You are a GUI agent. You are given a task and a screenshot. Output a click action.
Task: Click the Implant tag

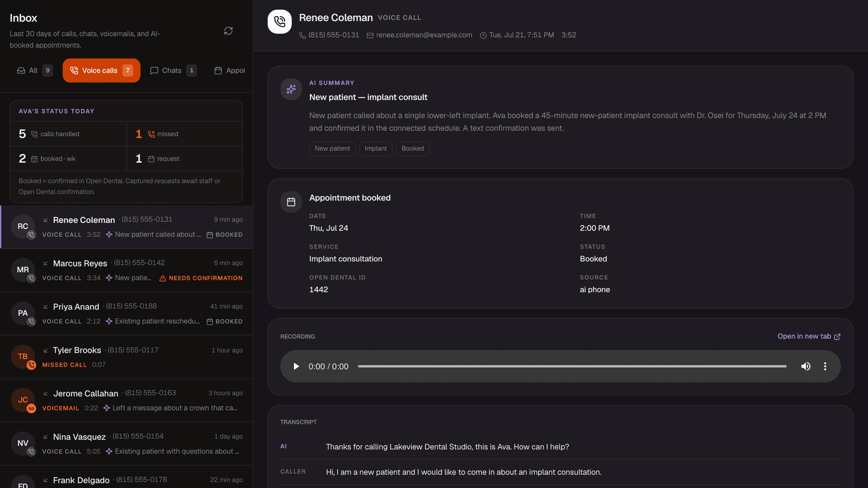pyautogui.click(x=376, y=149)
